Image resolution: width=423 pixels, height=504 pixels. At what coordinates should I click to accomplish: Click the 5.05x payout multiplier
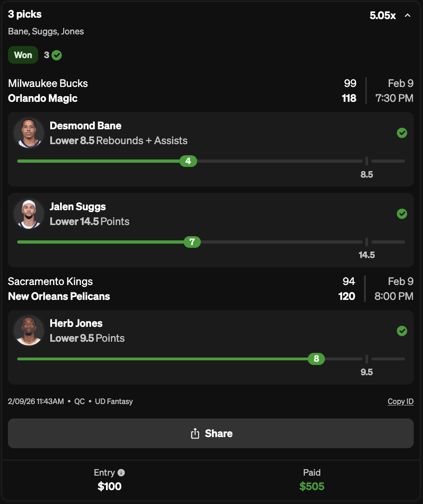pos(382,15)
